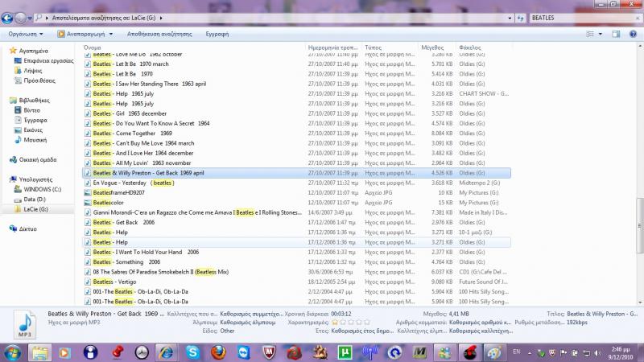Toggle the preview pane

pos(616,34)
